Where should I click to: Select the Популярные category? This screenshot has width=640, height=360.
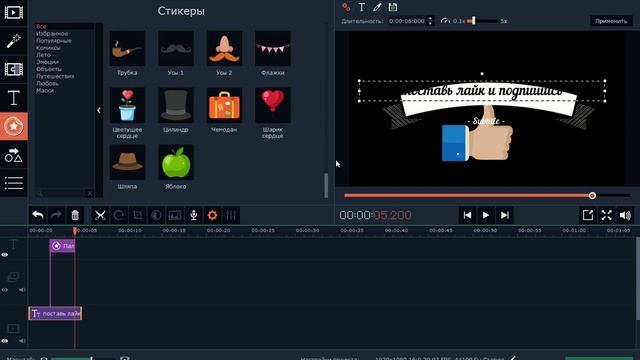click(x=53, y=40)
